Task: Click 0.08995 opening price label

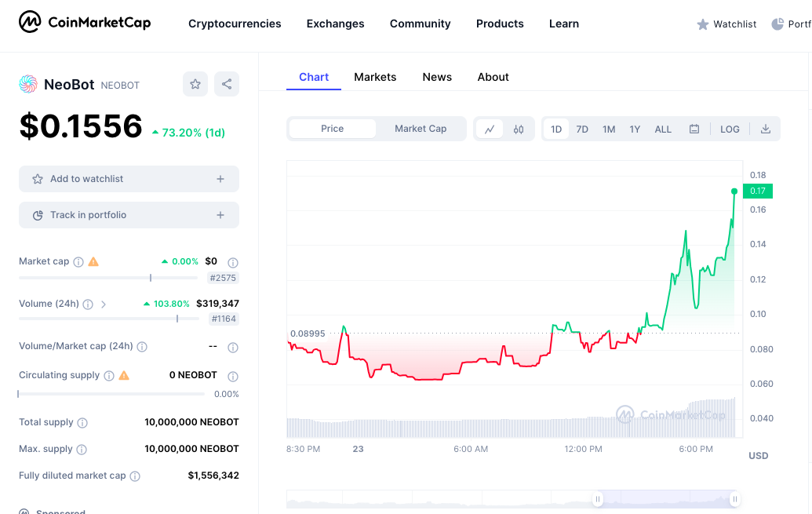Action: coord(308,334)
